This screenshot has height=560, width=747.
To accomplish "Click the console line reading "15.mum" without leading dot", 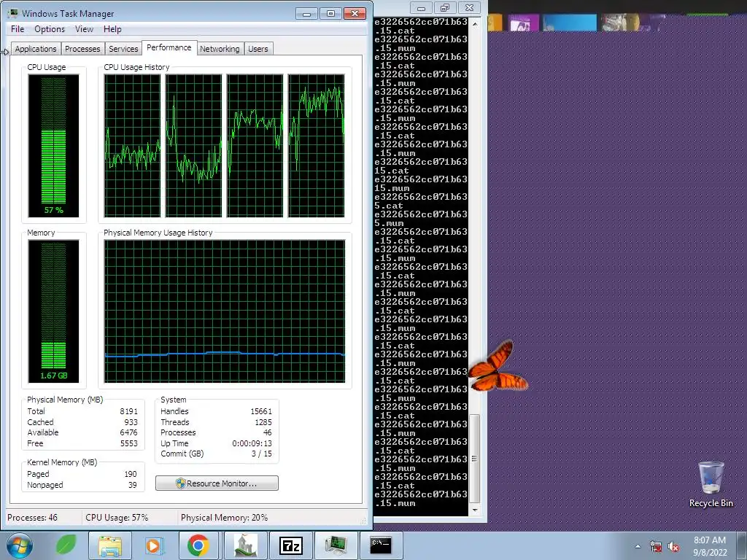I will (x=392, y=188).
